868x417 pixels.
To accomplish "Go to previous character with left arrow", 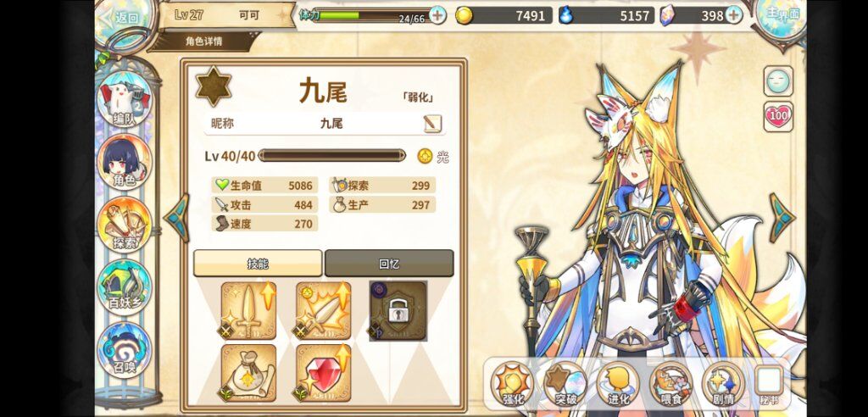I will [177, 218].
